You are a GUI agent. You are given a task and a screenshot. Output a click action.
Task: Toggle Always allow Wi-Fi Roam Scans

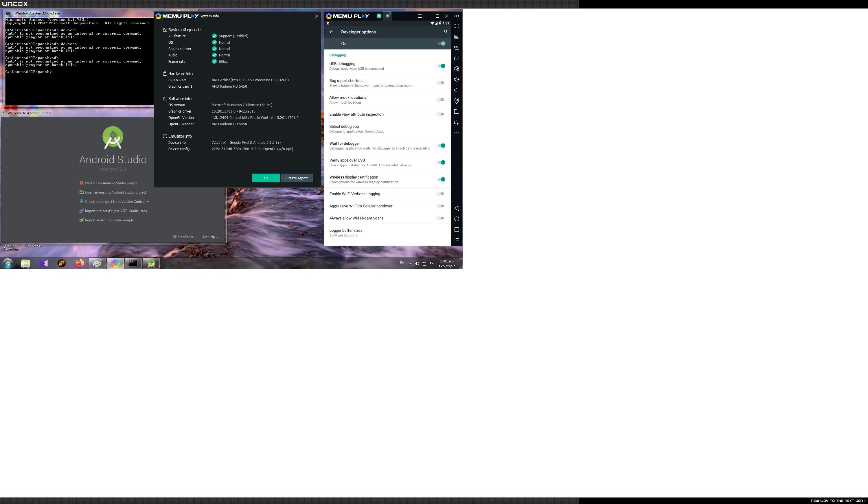point(441,218)
